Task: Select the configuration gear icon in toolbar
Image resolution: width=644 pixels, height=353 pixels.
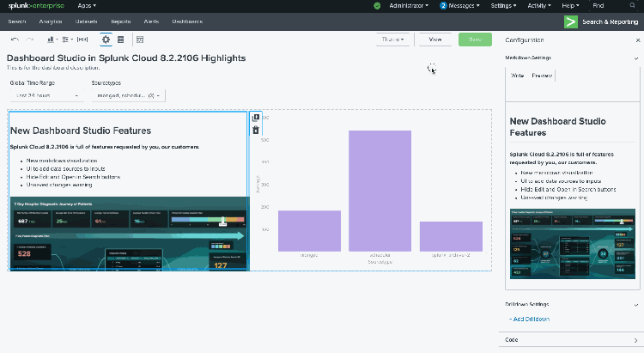Action: click(x=106, y=40)
